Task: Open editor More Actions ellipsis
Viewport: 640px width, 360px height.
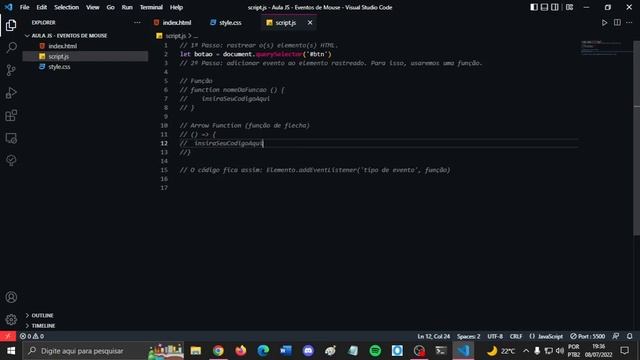Action: tap(629, 22)
